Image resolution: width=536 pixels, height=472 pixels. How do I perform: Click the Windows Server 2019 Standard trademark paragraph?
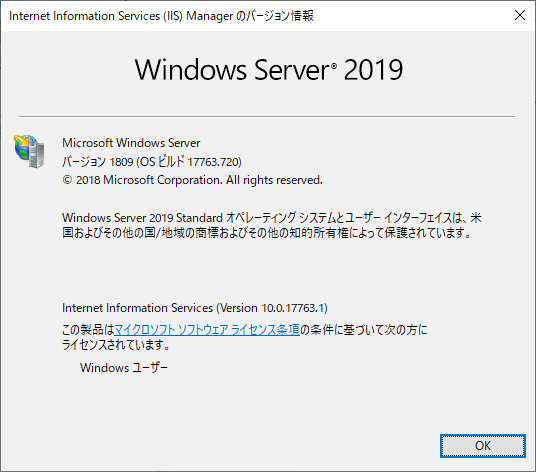[272, 225]
